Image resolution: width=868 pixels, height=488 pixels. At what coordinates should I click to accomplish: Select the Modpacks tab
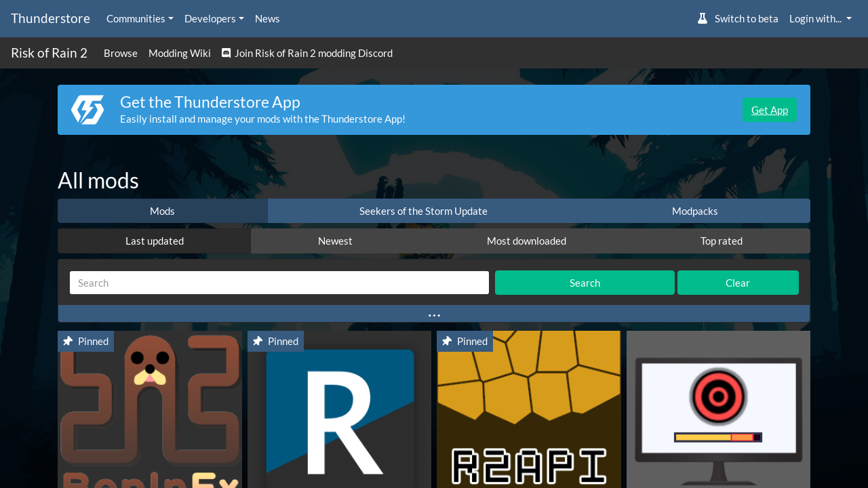pyautogui.click(x=695, y=211)
